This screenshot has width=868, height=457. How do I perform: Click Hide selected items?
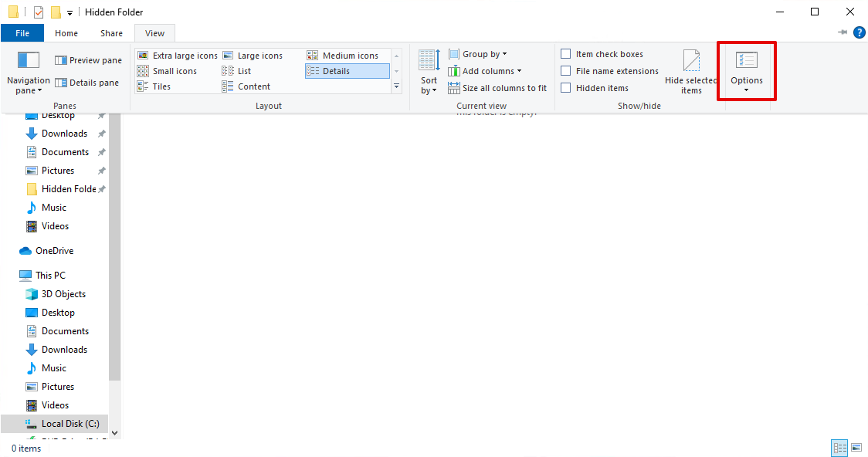click(691, 70)
